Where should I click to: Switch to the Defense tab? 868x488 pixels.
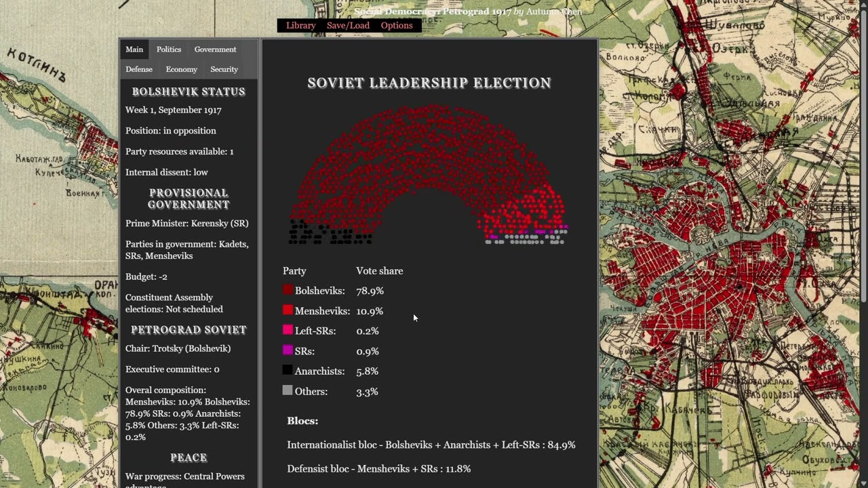(x=139, y=69)
